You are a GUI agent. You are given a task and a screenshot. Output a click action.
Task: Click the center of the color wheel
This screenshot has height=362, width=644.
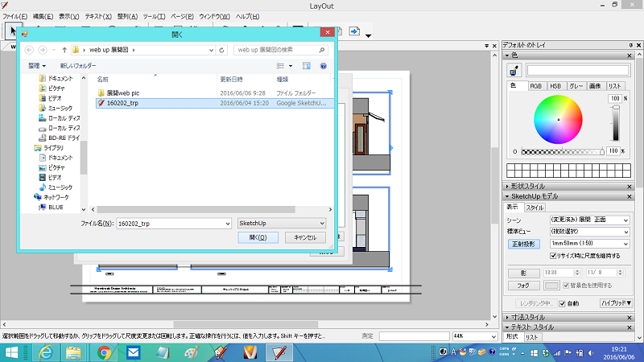coord(557,119)
